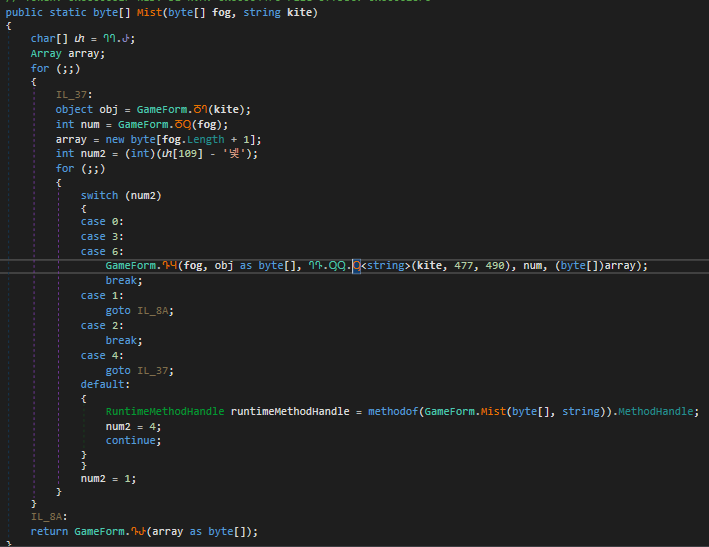
Task: Click the IL_37 label definition line
Action: click(71, 95)
